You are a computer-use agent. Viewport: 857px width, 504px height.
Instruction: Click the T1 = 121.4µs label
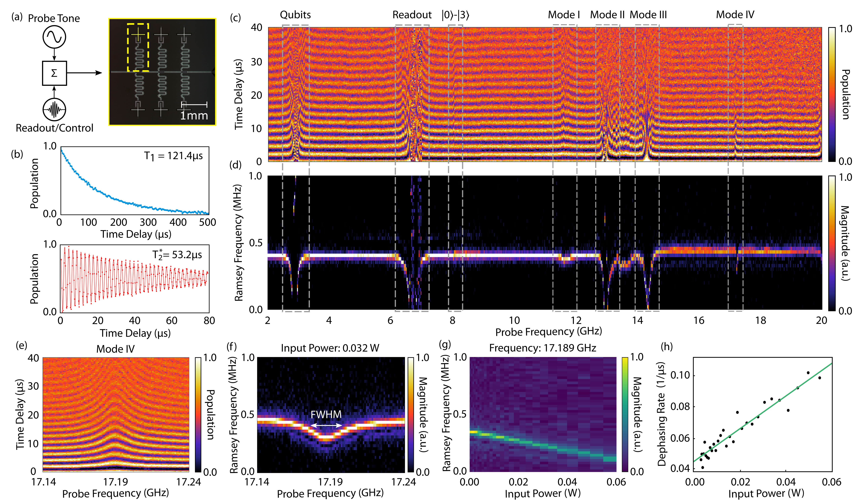[x=173, y=156]
